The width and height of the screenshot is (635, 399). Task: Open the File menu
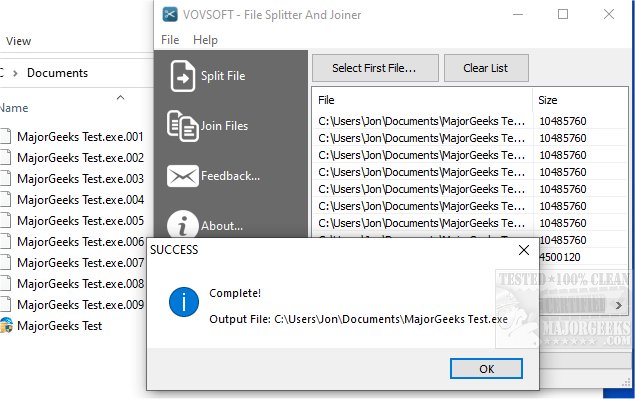point(170,40)
